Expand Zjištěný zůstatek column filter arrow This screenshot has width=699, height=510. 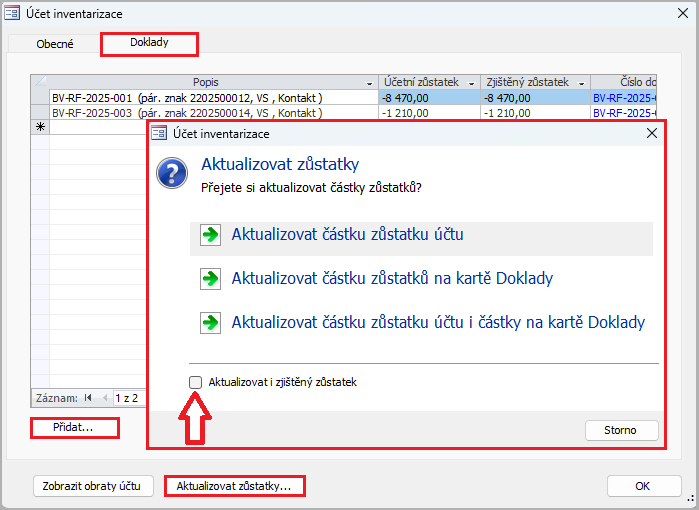click(582, 82)
